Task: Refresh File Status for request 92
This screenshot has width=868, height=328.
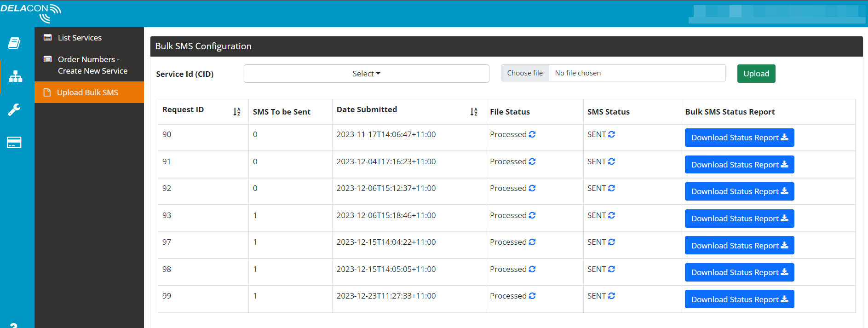Action: [x=532, y=188]
